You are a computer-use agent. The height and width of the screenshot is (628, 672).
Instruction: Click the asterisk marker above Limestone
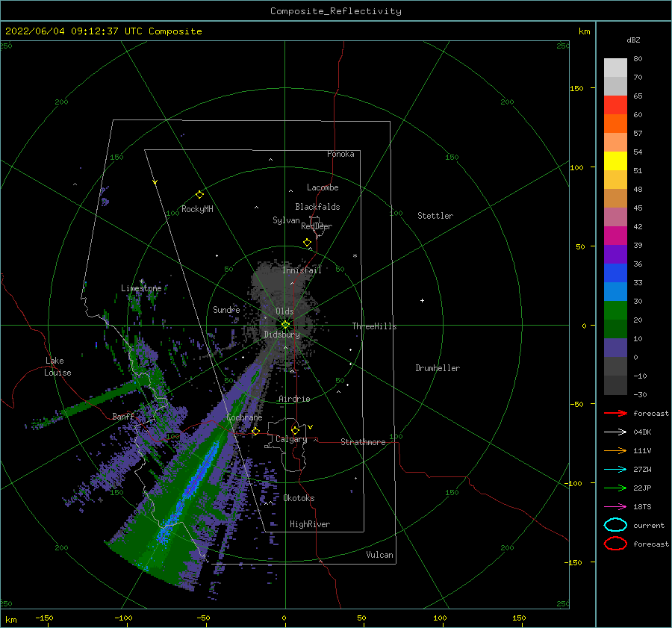click(141, 282)
